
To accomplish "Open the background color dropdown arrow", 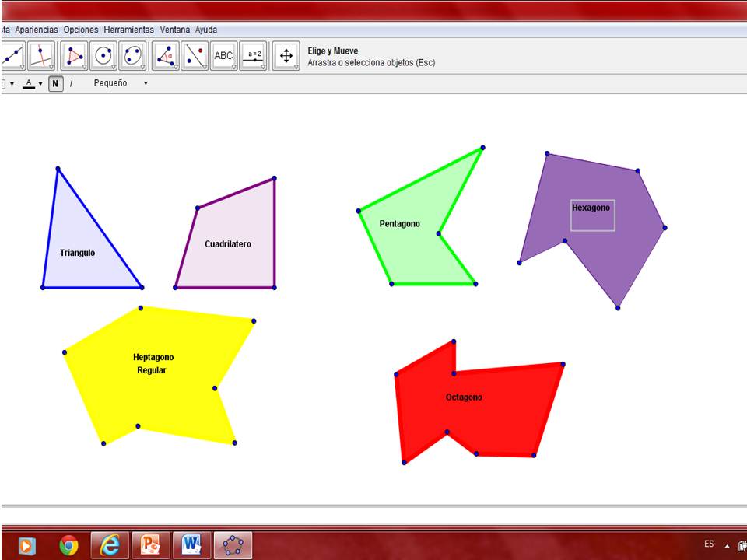I will pyautogui.click(x=12, y=84).
